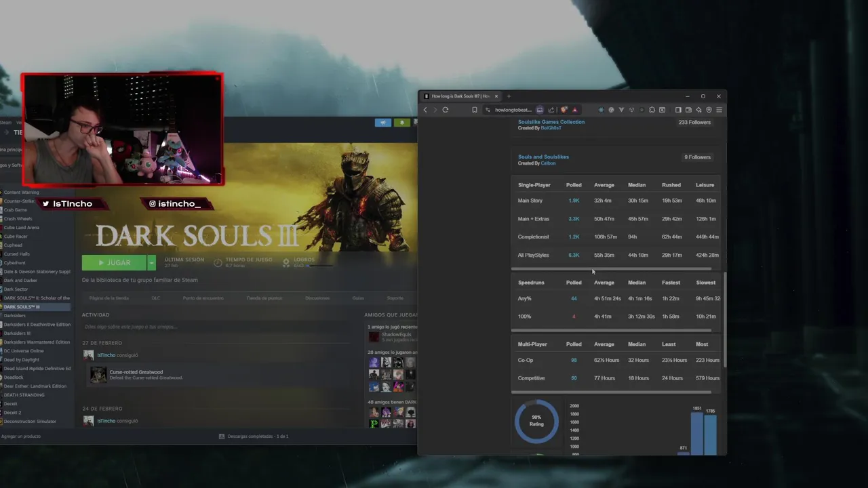The width and height of the screenshot is (868, 488).
Task: Click the 90% Rating circle
Action: [536, 421]
